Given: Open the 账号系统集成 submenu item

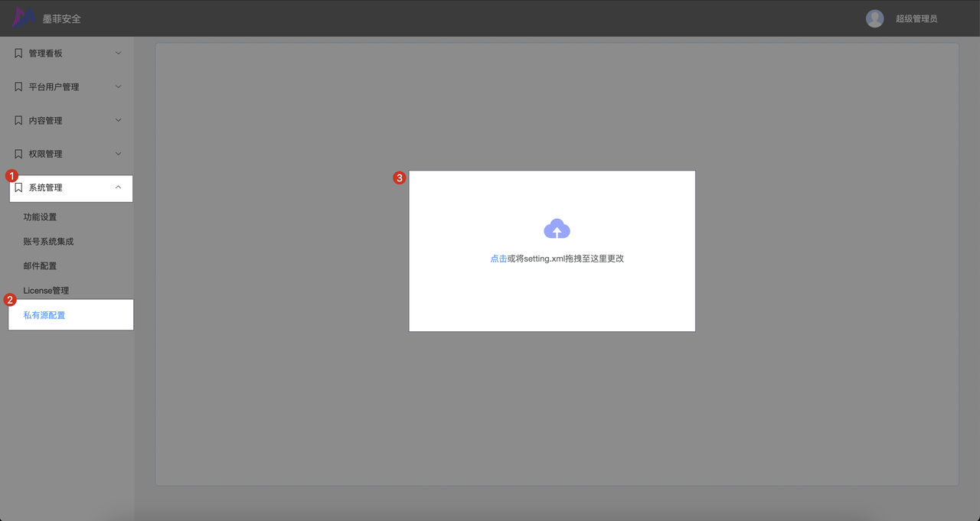Looking at the screenshot, I should pos(48,242).
